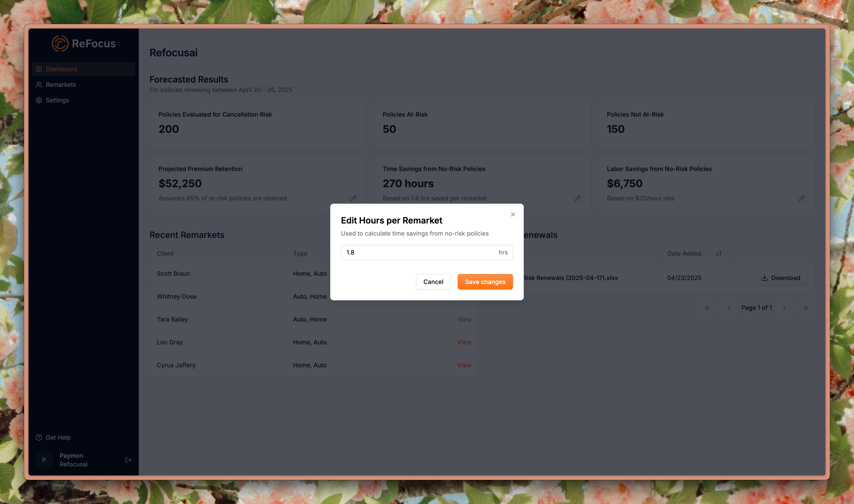
Task: Edit Projected Premium Retention pencil icon
Action: 353,198
